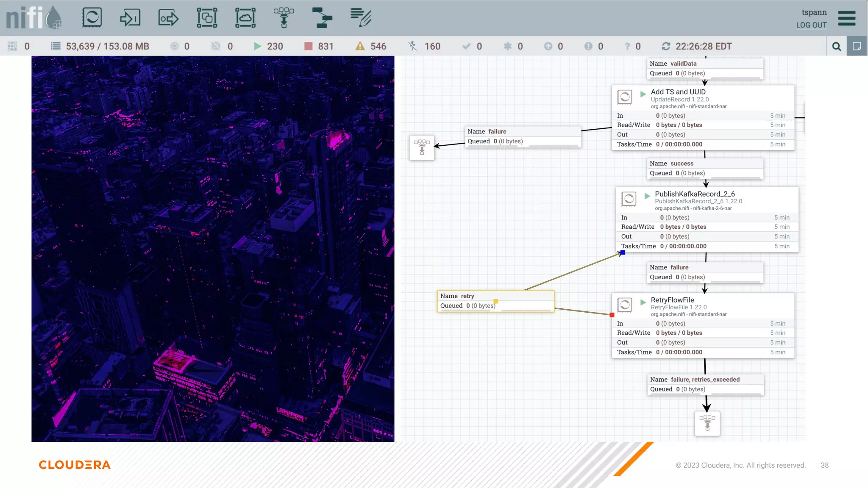Image resolution: width=868 pixels, height=488 pixels.
Task: Select the funnel below retries_exceeded
Action: coord(707,423)
